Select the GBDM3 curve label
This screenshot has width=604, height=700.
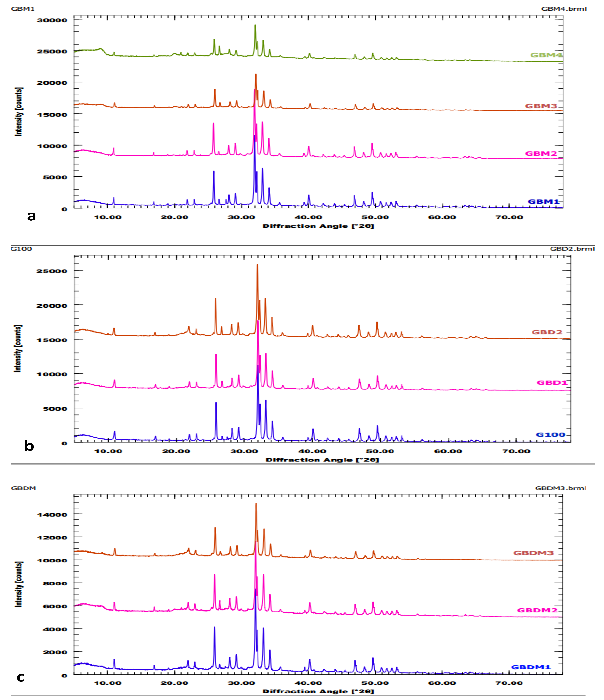533,553
